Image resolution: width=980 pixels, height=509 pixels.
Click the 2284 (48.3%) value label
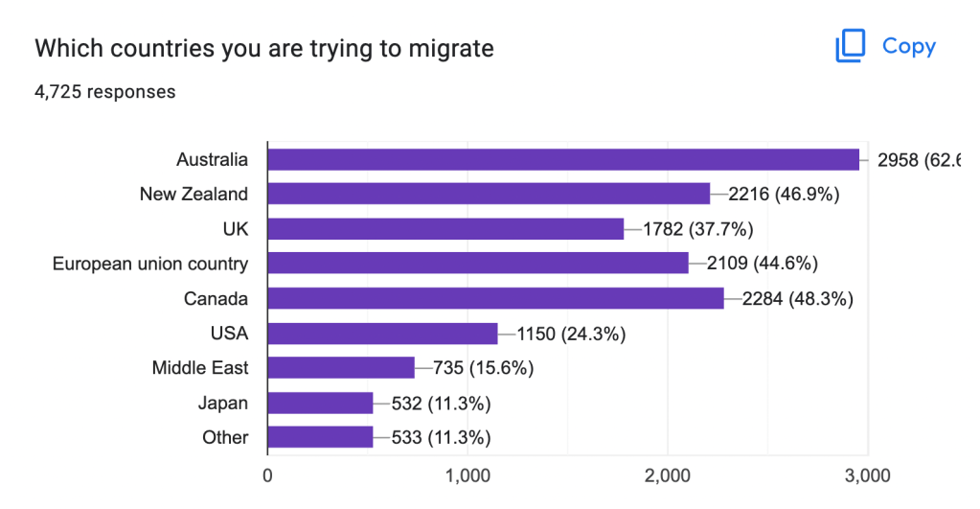tap(797, 299)
